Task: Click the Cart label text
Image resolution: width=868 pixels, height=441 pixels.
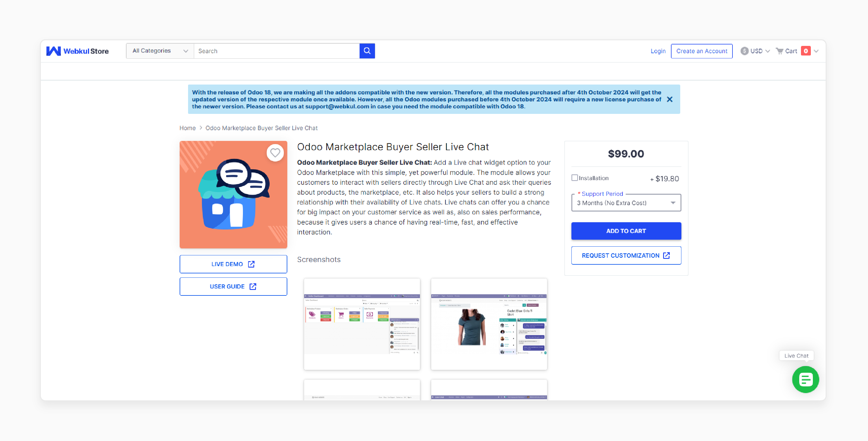Action: pos(791,51)
